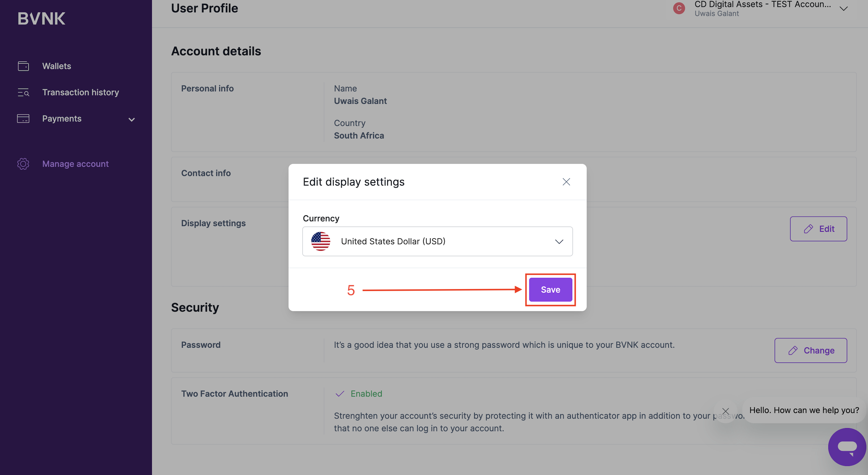Open the live chat bubble

[847, 447]
